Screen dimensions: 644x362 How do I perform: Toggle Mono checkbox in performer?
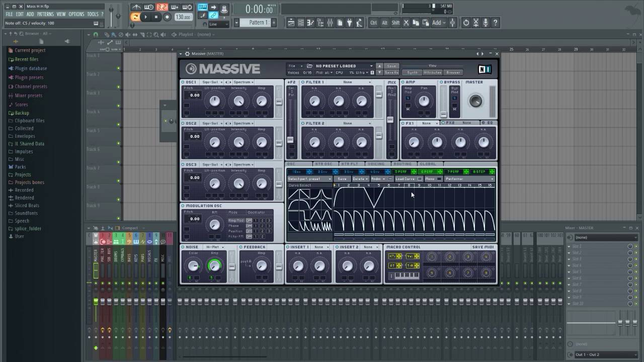pyautogui.click(x=439, y=179)
